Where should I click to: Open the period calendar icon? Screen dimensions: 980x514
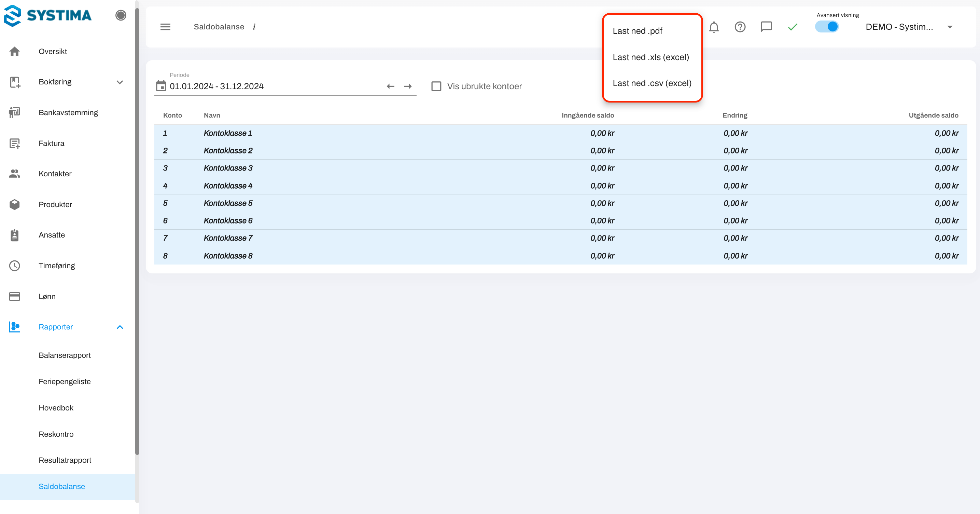pyautogui.click(x=161, y=86)
